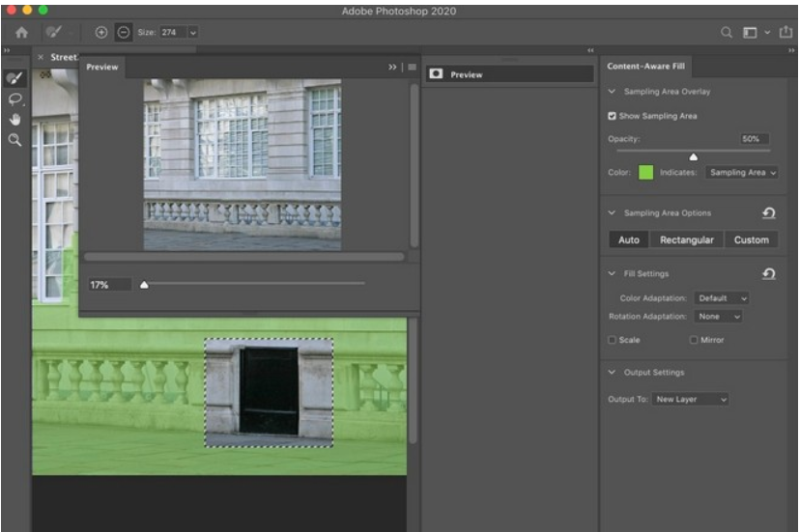
Task: Select the Sampling Brush tool in toolbar
Action: 14,78
